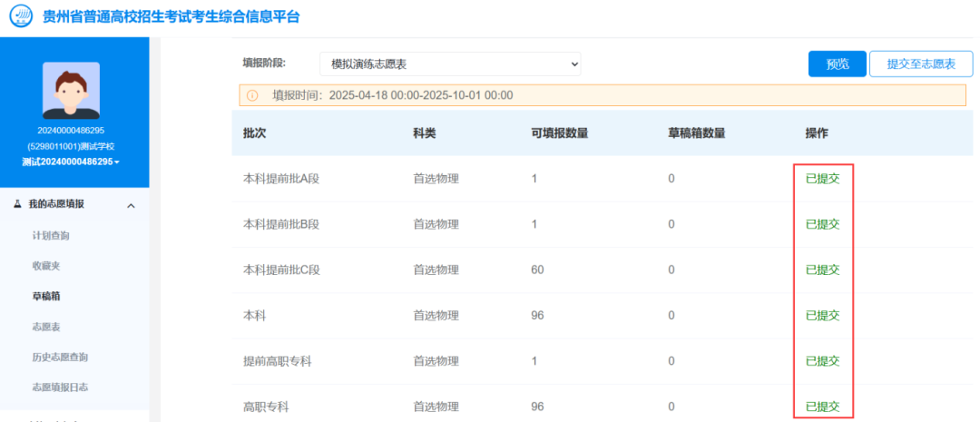Viewport: 980px width, 422px height.
Task: Click the blue 预览 button
Action: point(837,64)
